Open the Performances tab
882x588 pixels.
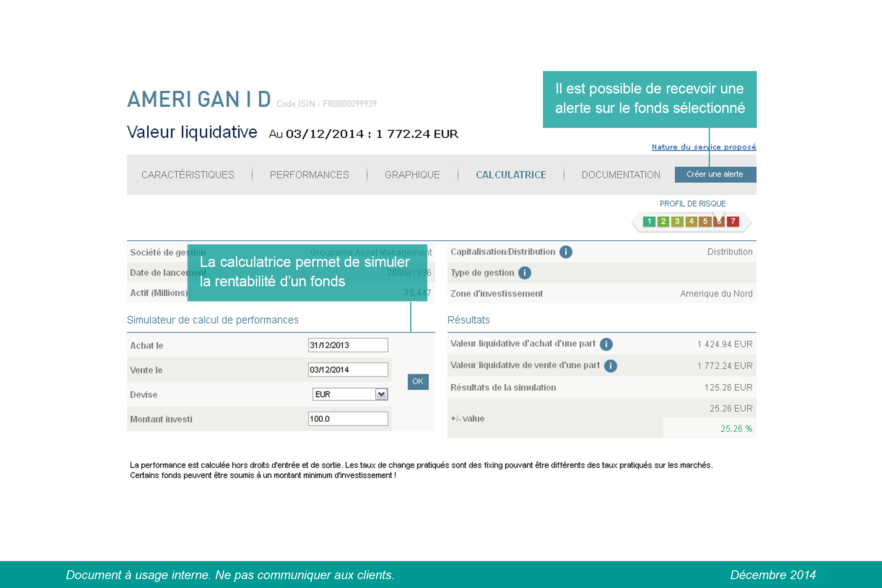310,175
